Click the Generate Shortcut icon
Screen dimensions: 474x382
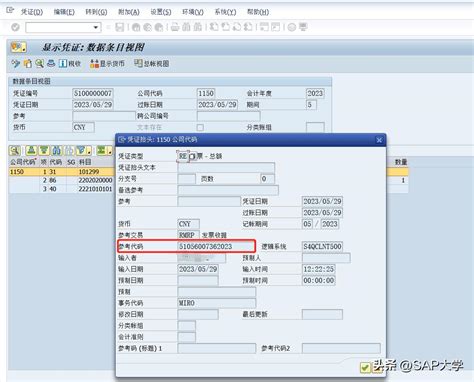coord(276,27)
